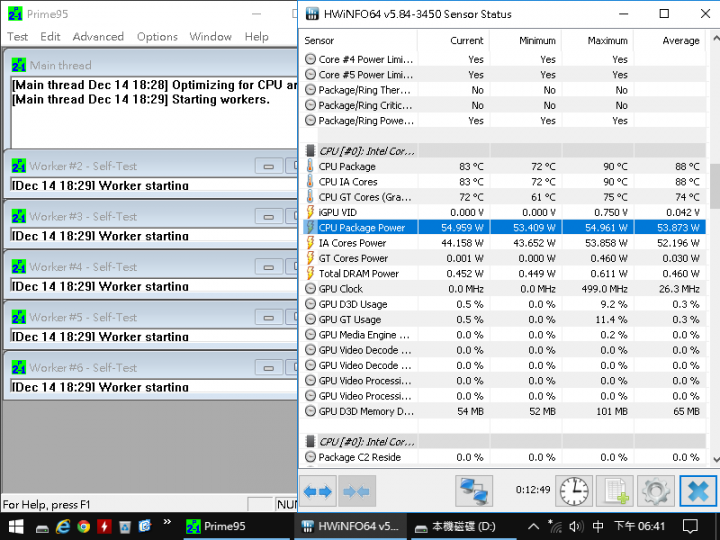Launch Google Chrome from the taskbar
The width and height of the screenshot is (720, 540).
coord(84,527)
